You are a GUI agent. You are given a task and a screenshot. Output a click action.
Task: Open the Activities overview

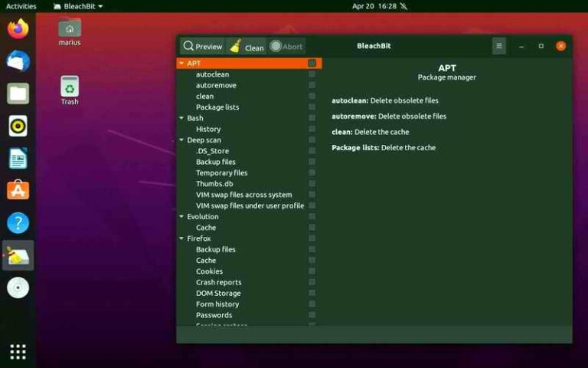click(21, 6)
